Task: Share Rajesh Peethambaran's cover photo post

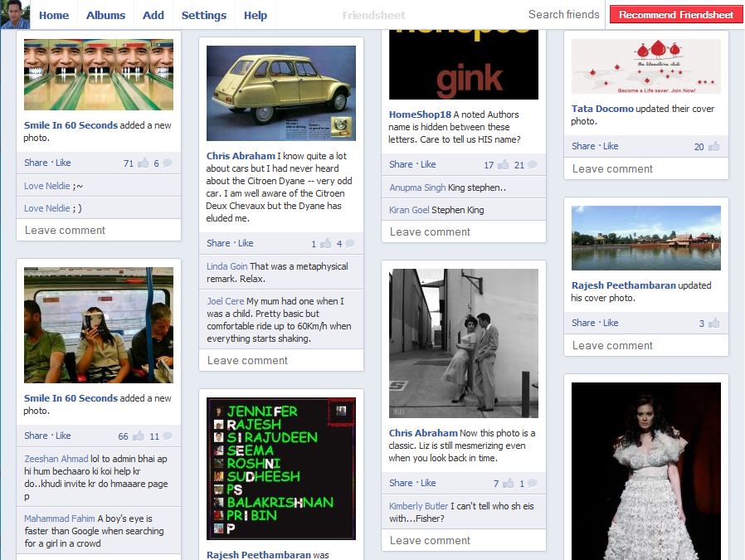Action: (583, 323)
